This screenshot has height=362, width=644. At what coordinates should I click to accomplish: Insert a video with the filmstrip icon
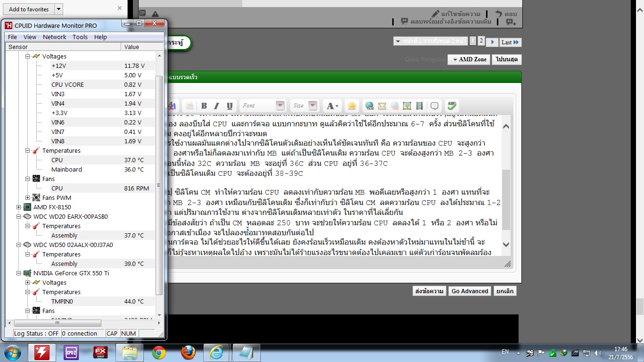419,106
